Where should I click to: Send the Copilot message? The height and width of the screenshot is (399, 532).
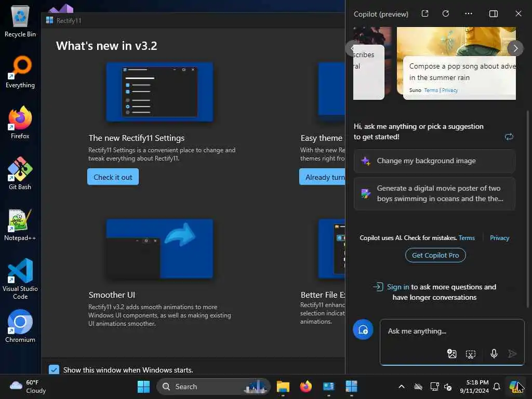click(512, 354)
